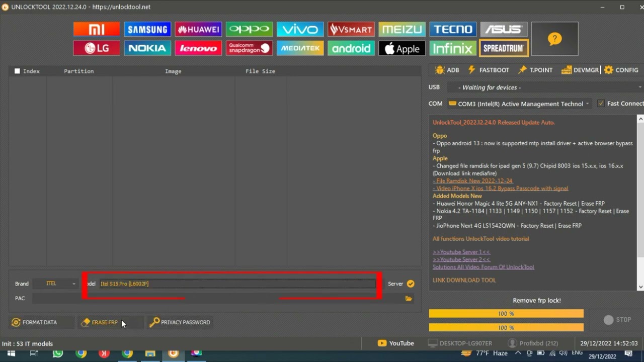Open WhatsApp from the taskbar
Viewport: 644px width, 362px height.
tap(58, 353)
